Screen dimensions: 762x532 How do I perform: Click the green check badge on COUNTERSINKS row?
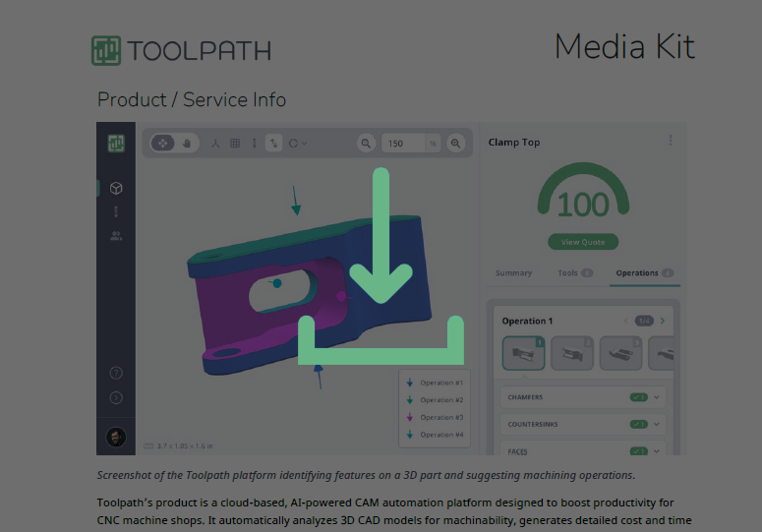(x=639, y=424)
